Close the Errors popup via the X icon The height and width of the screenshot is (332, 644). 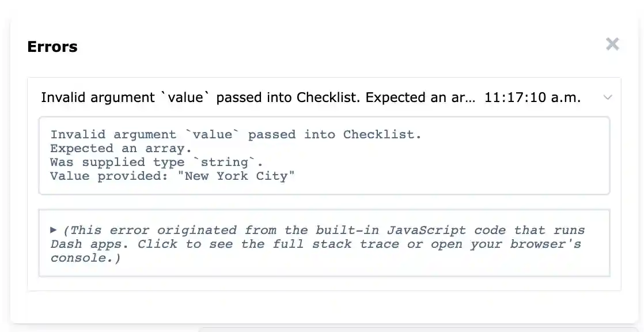(x=612, y=44)
